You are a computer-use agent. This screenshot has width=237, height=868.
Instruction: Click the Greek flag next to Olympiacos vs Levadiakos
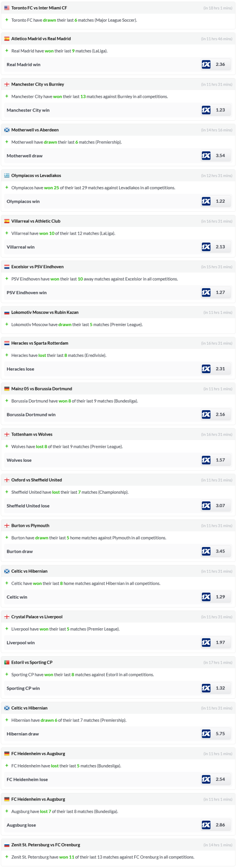[x=7, y=176]
